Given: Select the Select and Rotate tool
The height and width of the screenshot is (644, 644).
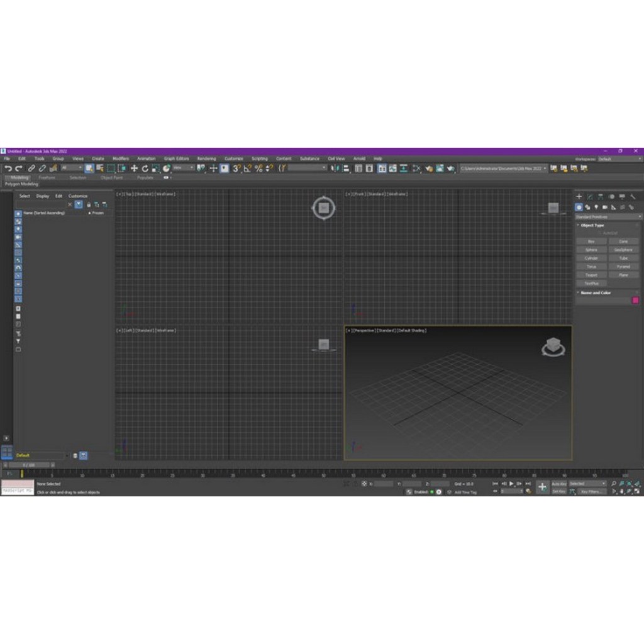Looking at the screenshot, I should (146, 169).
